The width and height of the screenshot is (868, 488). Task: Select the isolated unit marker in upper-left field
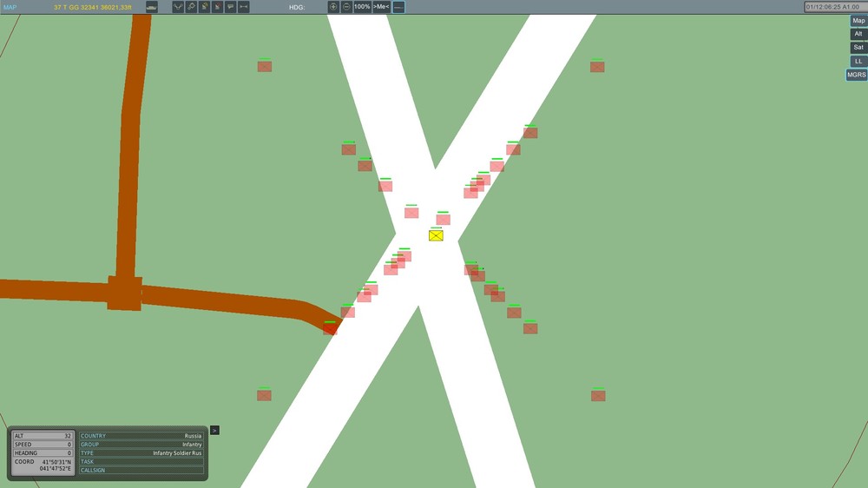point(265,67)
